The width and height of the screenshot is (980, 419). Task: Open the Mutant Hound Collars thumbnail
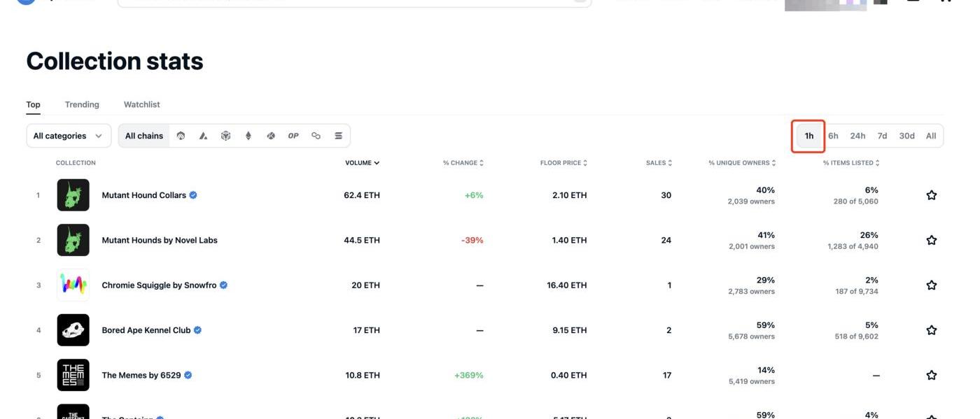tap(73, 195)
